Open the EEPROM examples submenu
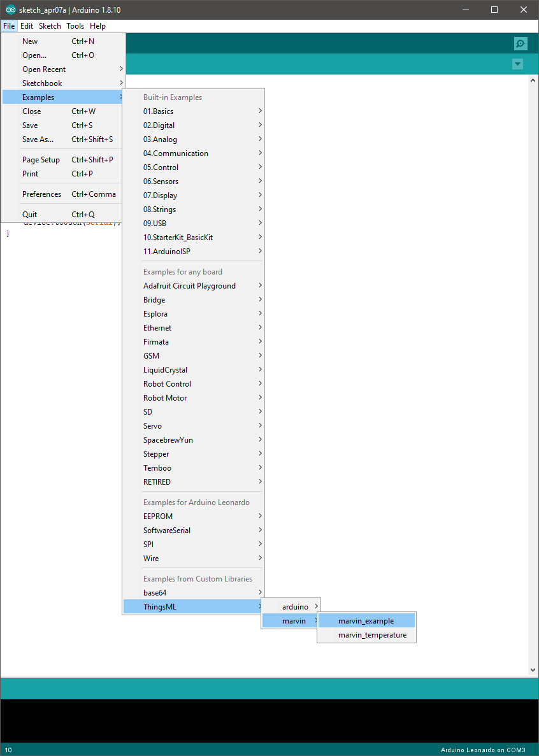The height and width of the screenshot is (756, 539). pos(193,517)
